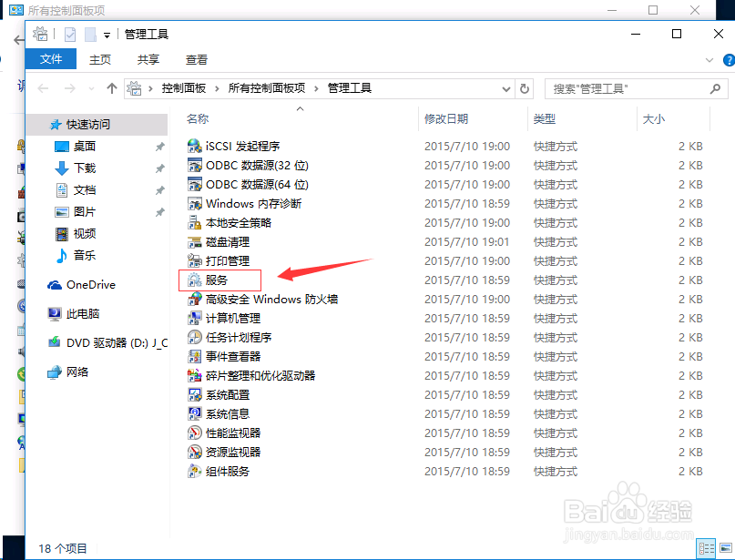The height and width of the screenshot is (560, 735).
Task: Enable details view in status bar
Action: click(x=706, y=550)
